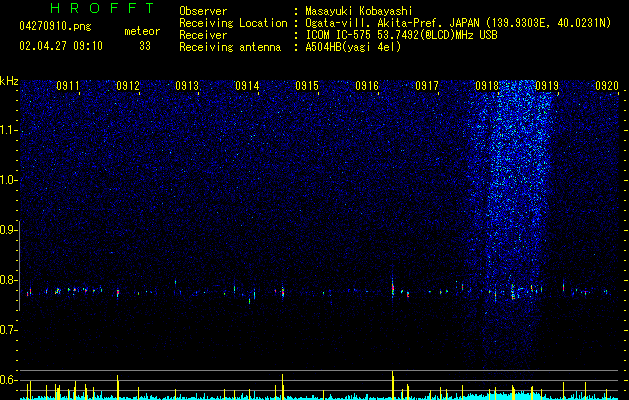Click the kHz axis unit label

coord(9,81)
